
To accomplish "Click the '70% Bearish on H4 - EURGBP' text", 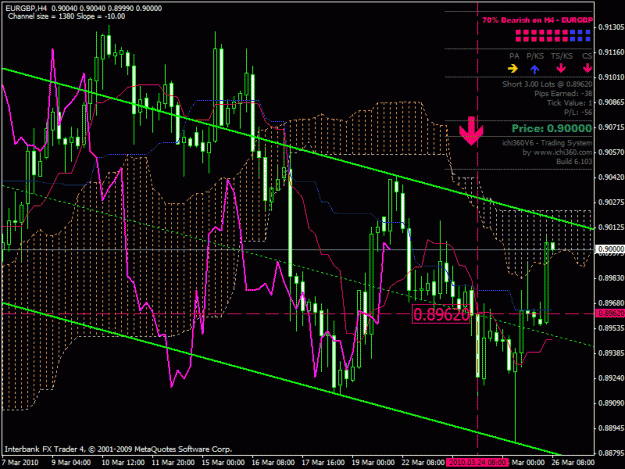I will pyautogui.click(x=537, y=20).
